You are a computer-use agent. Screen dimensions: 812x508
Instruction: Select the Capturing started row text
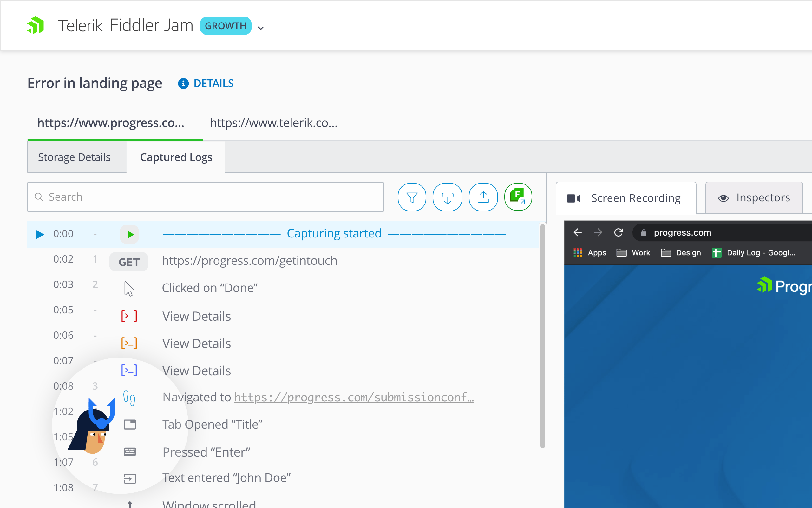[x=334, y=233]
